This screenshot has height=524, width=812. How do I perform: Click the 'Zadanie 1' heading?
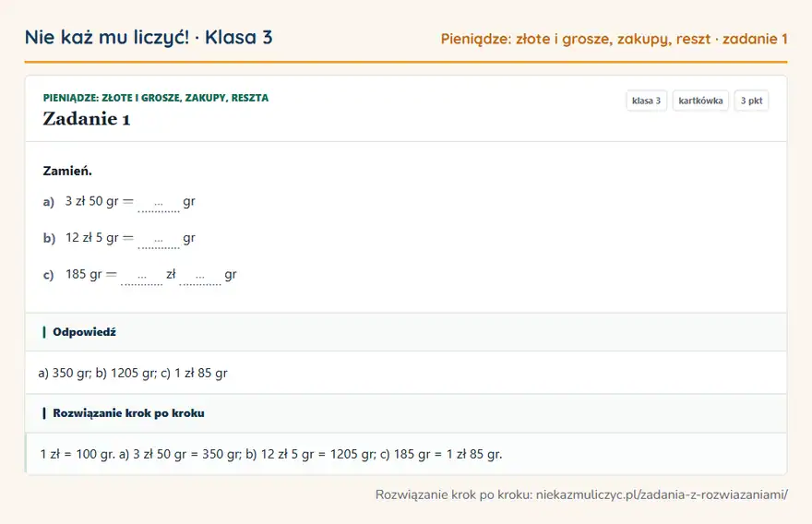pos(87,119)
